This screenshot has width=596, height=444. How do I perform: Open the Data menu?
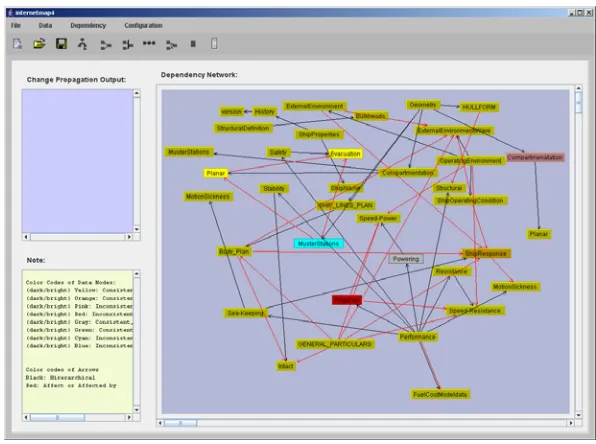[x=45, y=25]
